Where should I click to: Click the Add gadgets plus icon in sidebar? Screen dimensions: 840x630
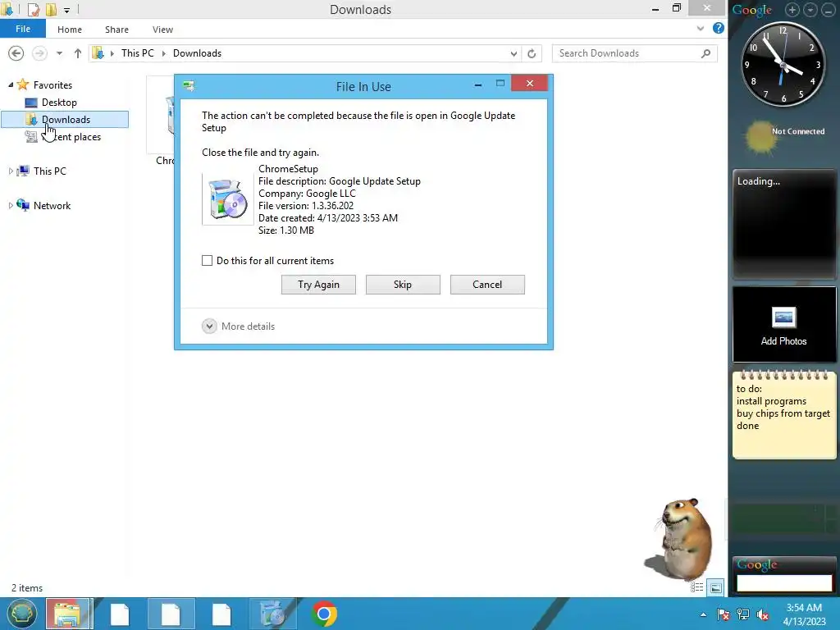point(792,10)
